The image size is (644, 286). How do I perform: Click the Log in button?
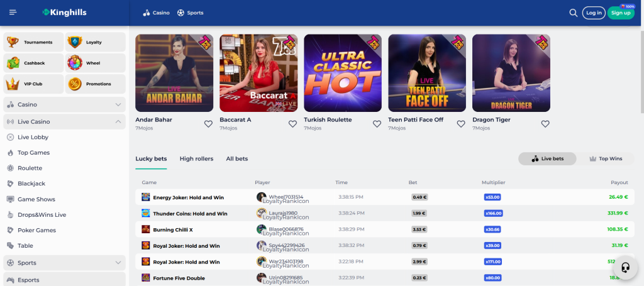594,13
